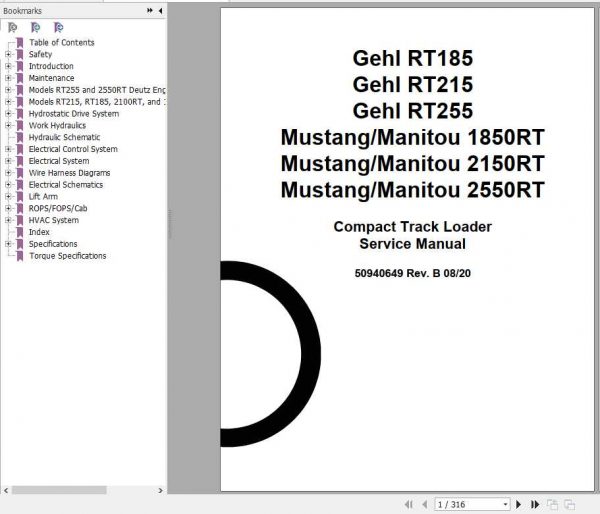Expand the Lift Arm bookmark

click(x=8, y=197)
